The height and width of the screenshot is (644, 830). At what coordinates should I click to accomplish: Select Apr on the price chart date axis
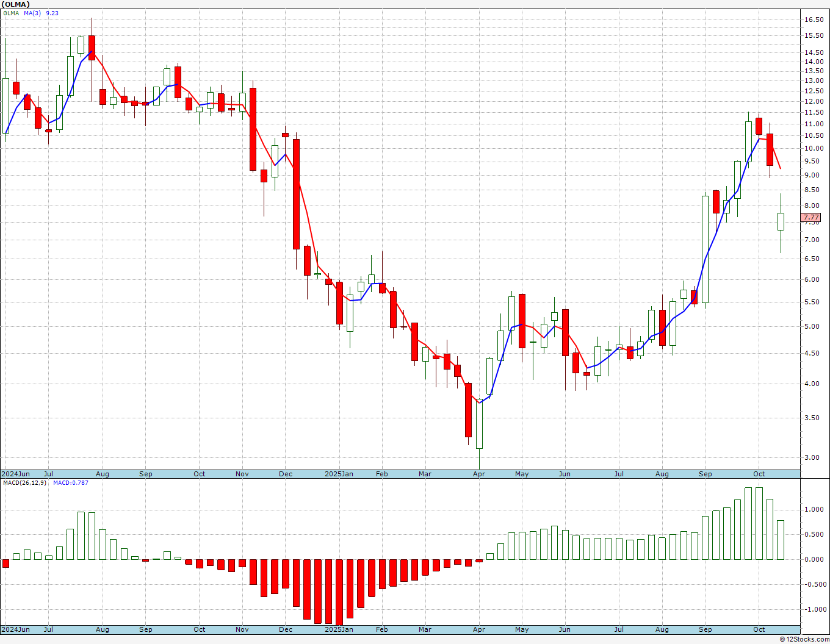click(x=479, y=474)
